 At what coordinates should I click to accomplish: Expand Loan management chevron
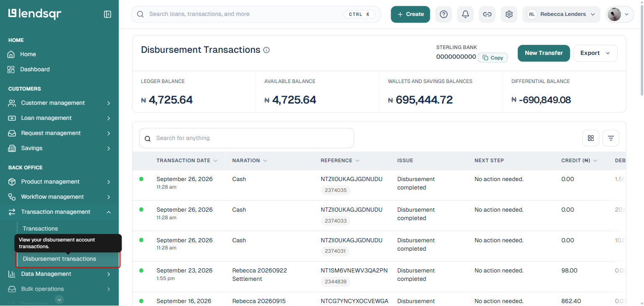click(109, 118)
